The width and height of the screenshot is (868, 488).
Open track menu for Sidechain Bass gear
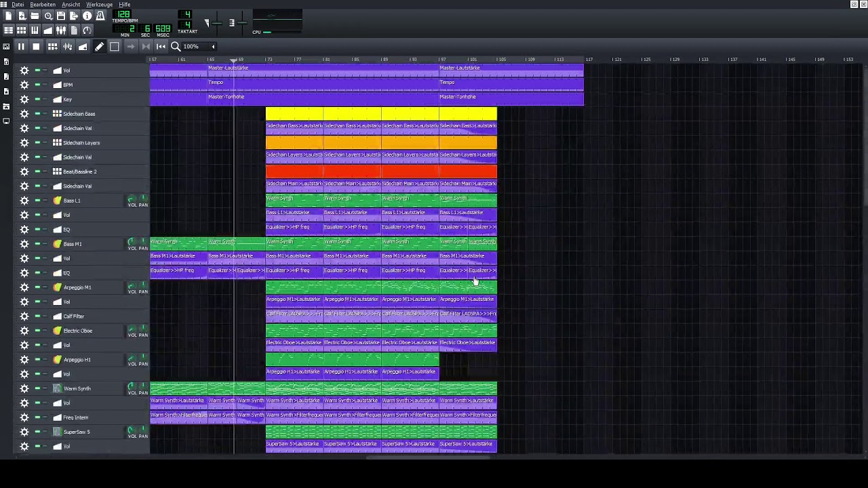point(24,114)
